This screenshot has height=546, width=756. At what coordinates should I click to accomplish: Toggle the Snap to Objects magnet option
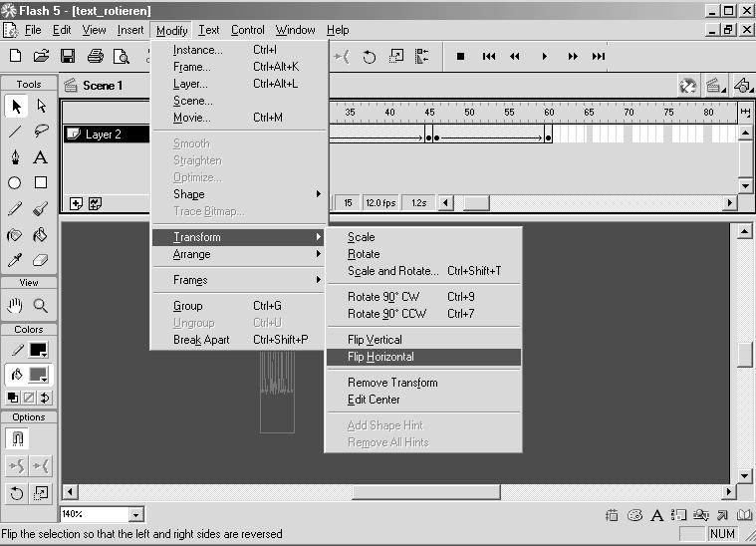click(17, 438)
